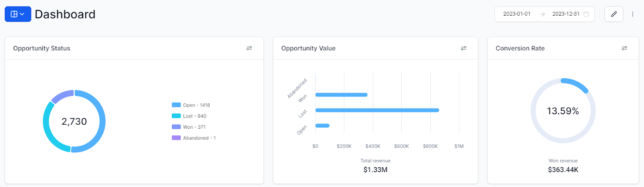Viewport: 644px width, 187px height.
Task: Open the dashboard switcher dropdown button
Action: [18, 14]
